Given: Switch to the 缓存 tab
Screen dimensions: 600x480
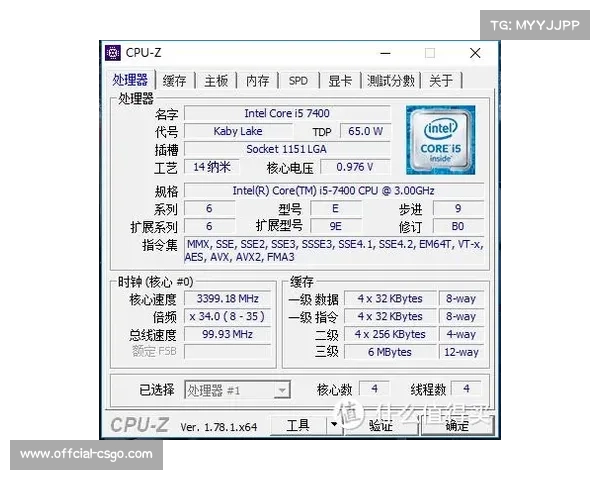Looking at the screenshot, I should tap(174, 81).
